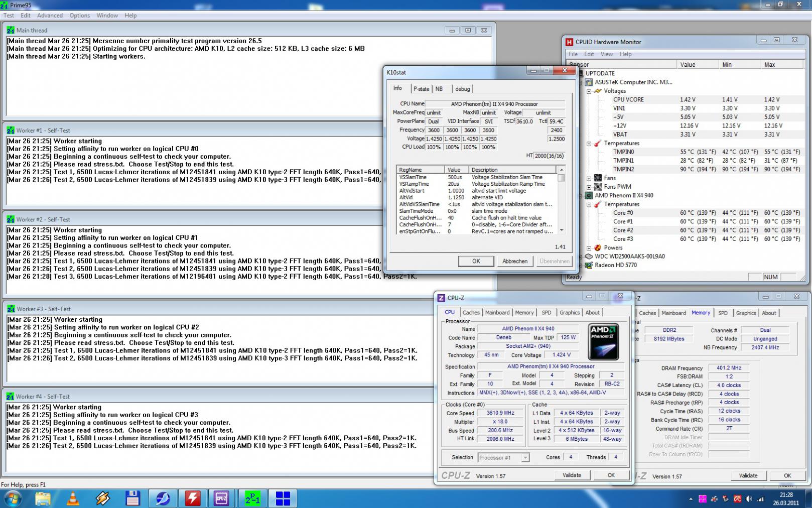This screenshot has width=812, height=508.
Task: Open the SPD tab in the CPU-Z Memory window
Action: pyautogui.click(x=723, y=313)
